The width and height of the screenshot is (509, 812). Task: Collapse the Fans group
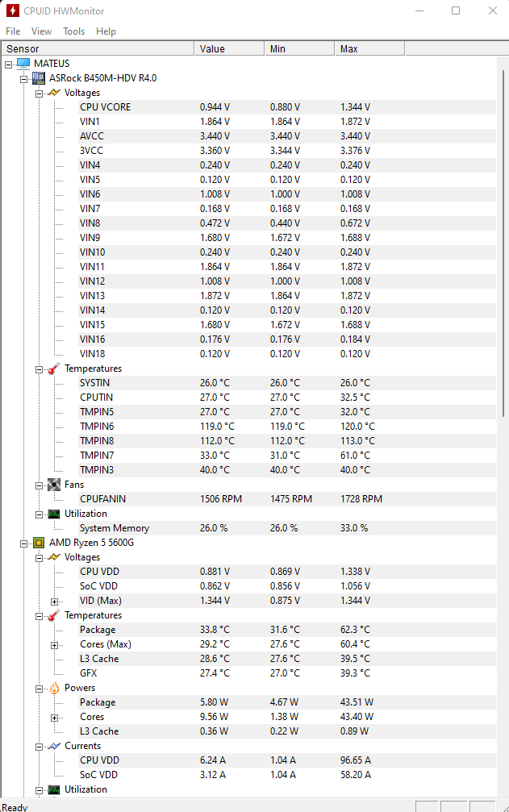(x=39, y=485)
